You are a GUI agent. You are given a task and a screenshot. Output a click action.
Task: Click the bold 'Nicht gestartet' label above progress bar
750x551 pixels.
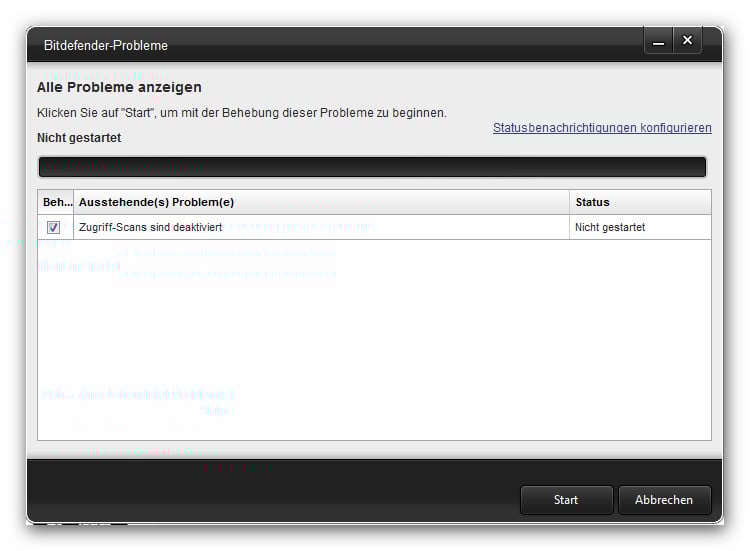[x=79, y=138]
